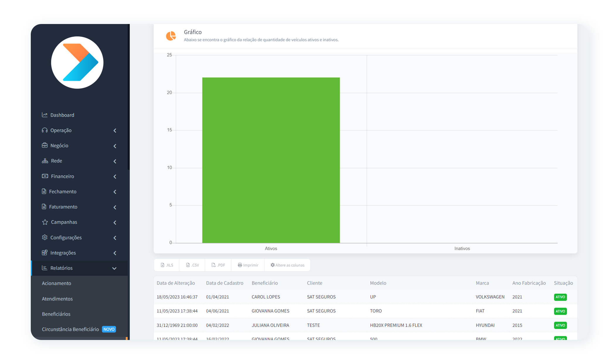Screen dimensions: 614x364
Task: Click TESTE client cell
Action: (313, 325)
